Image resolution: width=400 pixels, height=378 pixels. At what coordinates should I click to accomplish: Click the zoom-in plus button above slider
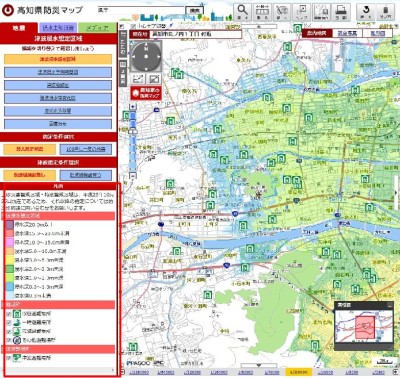point(133,107)
